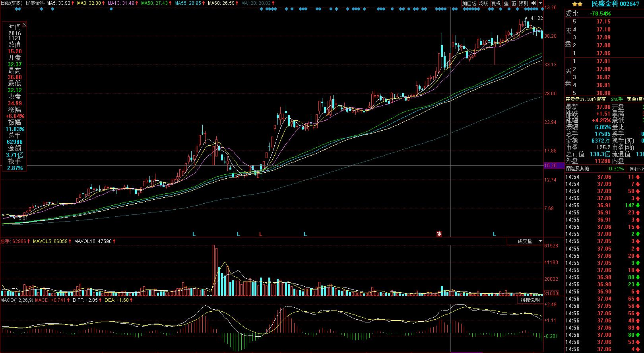Open the toolbar dropdown arrow beside the skip icon
The height and width of the screenshot is (353, 644).
click(541, 3)
